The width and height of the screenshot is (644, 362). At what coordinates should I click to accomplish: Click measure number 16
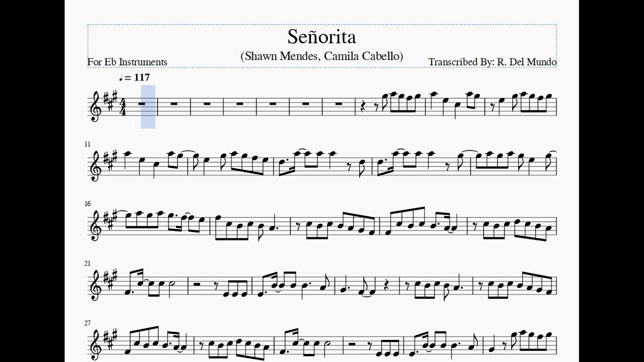[x=88, y=204]
